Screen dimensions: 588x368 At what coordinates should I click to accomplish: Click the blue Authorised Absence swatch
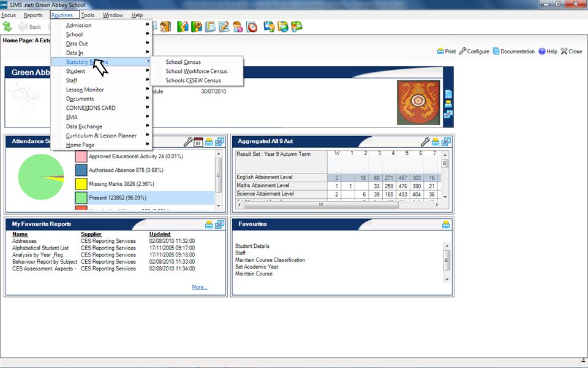(81, 170)
